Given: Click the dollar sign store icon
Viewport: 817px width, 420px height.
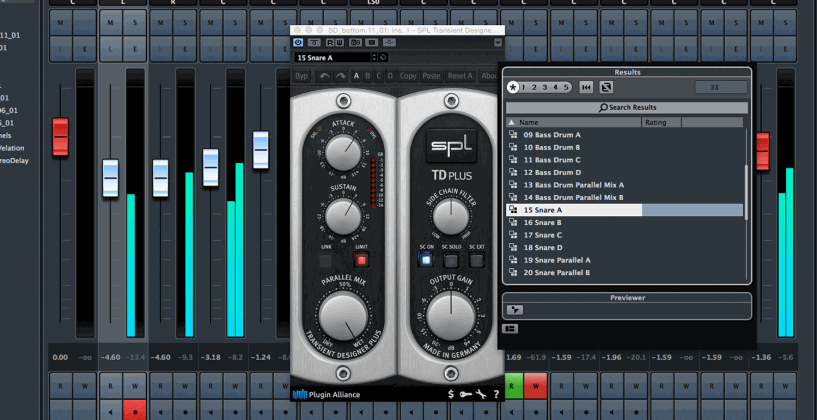Looking at the screenshot, I should tap(451, 394).
